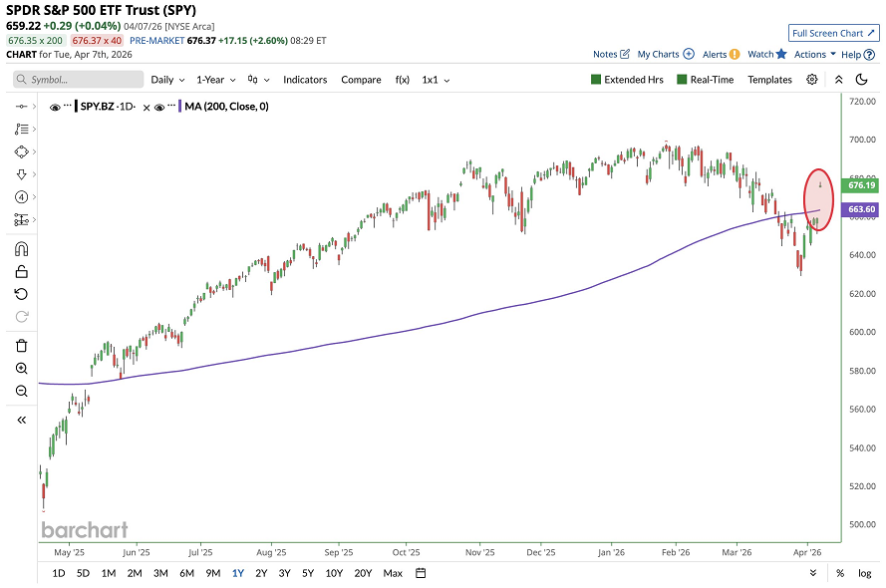The height and width of the screenshot is (588, 886).
Task: Hide the MA(200) overlay with its eye toggle
Action: pos(159,108)
